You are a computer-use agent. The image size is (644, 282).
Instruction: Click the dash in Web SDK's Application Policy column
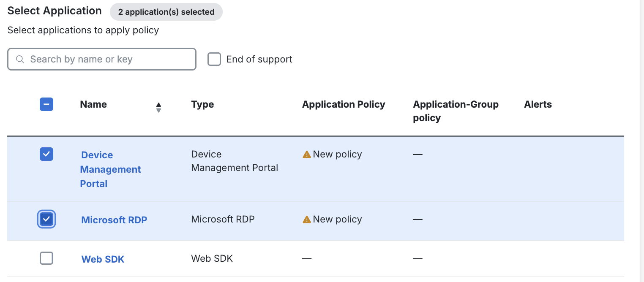[x=306, y=258]
